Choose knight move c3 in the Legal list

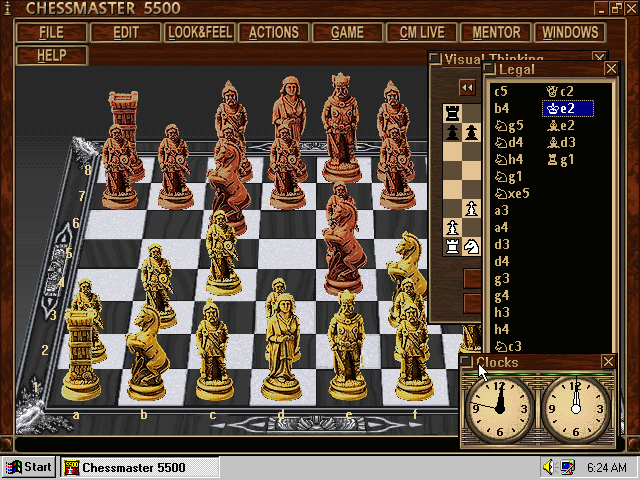point(508,347)
